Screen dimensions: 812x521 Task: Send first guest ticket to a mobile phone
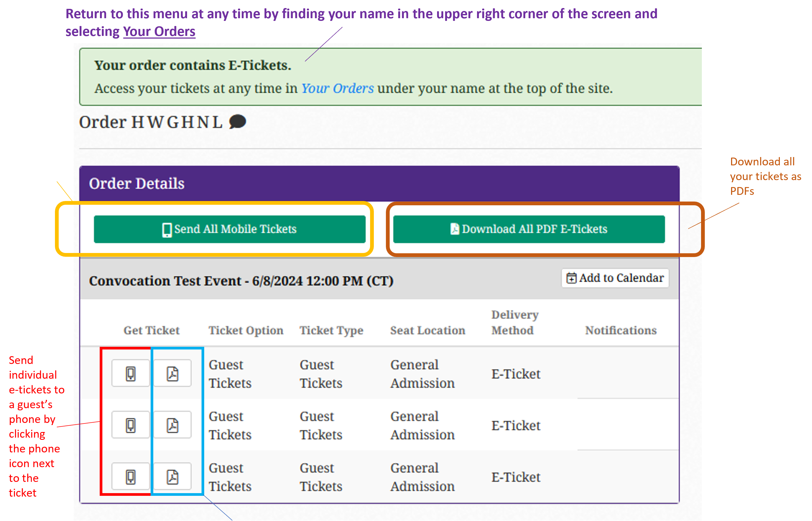point(130,373)
